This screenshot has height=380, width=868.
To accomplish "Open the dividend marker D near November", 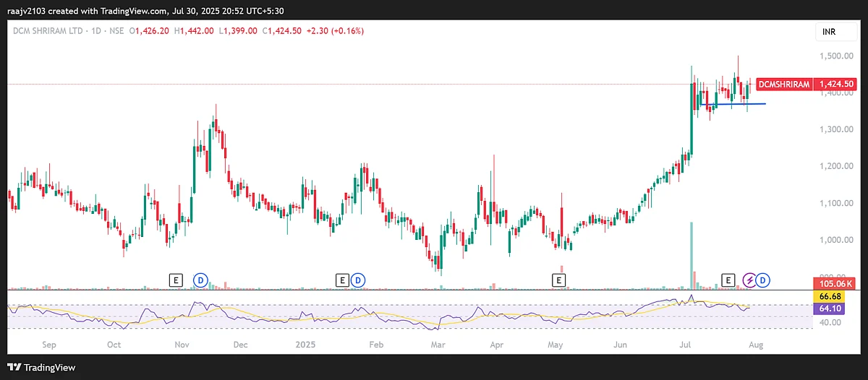I will (x=201, y=279).
